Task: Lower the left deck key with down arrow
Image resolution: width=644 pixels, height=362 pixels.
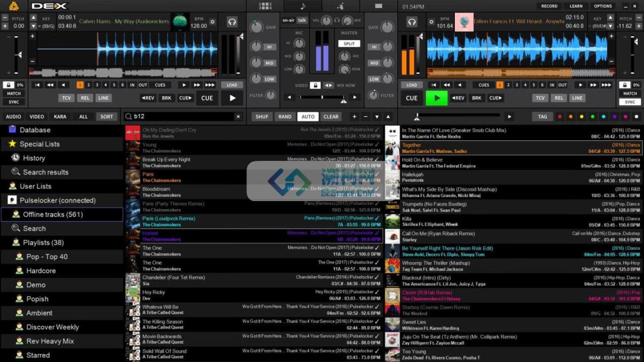Action: pos(34,26)
